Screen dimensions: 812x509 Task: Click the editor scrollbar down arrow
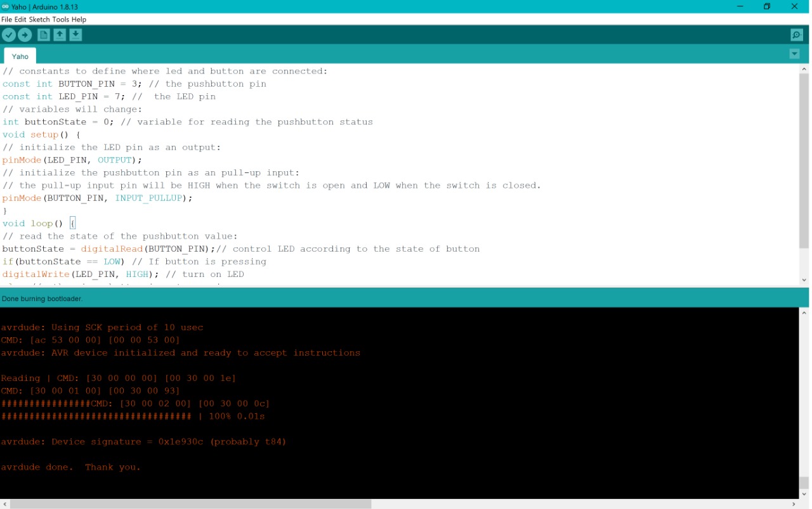(x=804, y=280)
